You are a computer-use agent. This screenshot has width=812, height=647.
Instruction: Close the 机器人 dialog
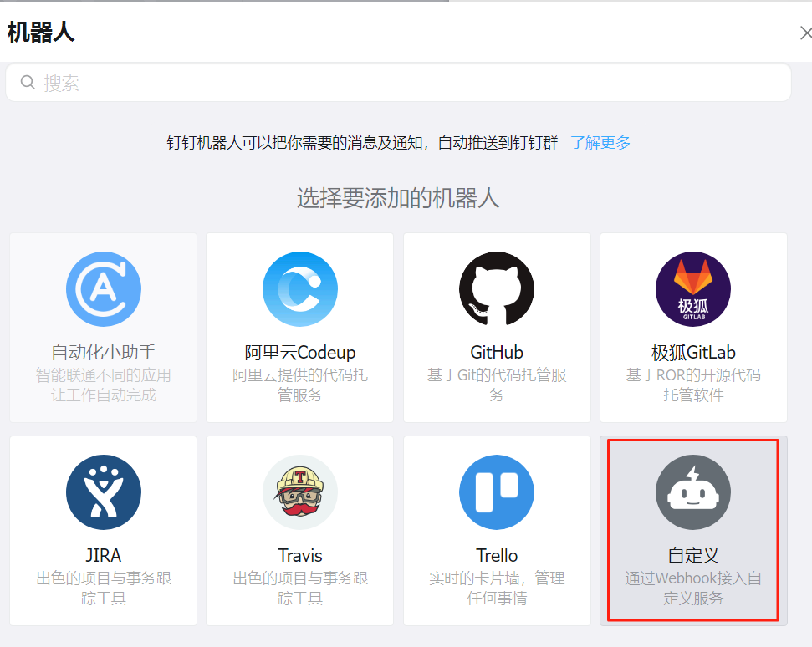[x=806, y=33]
